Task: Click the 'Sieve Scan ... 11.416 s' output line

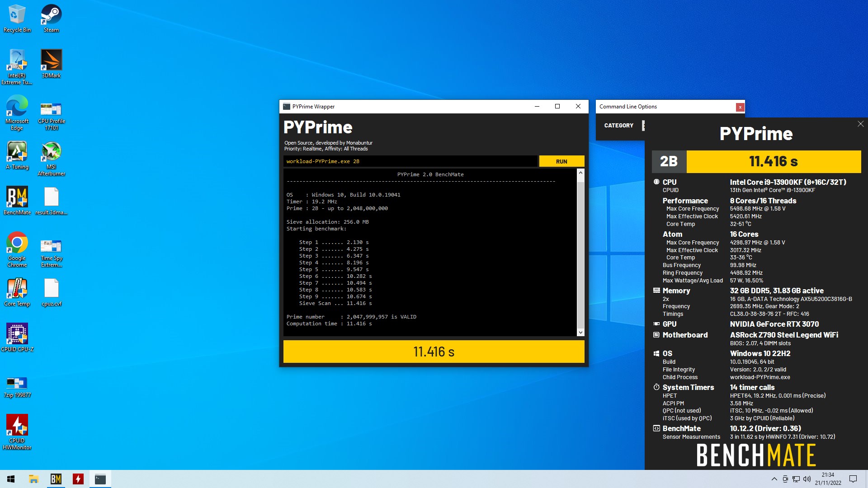Action: coord(335,303)
